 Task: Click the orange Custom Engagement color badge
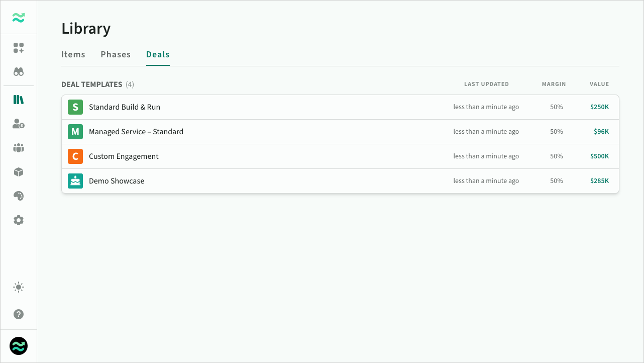75,156
